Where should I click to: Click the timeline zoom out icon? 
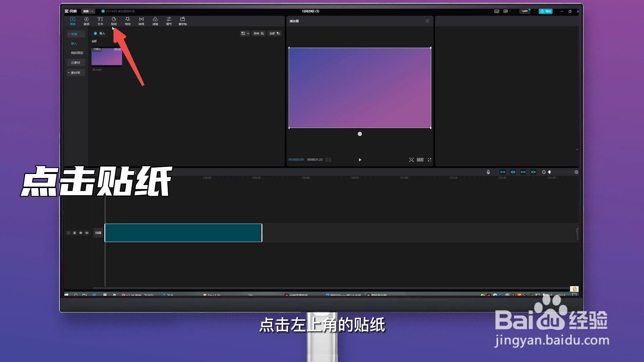(544, 172)
